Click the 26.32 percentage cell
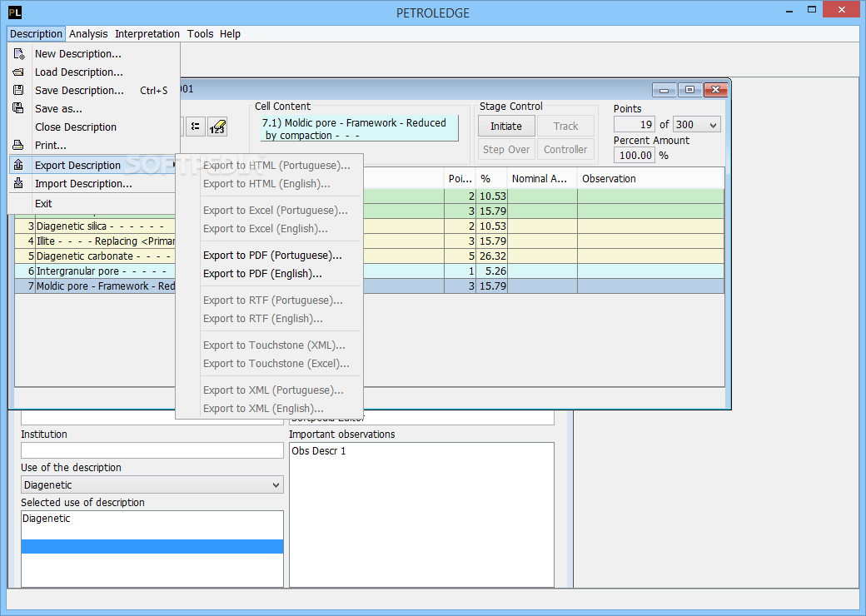 (491, 256)
